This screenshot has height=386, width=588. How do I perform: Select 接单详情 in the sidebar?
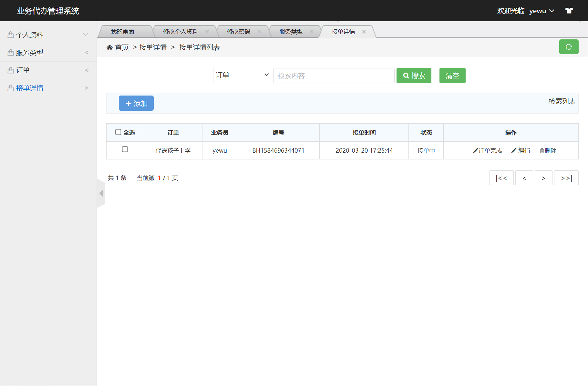[30, 88]
